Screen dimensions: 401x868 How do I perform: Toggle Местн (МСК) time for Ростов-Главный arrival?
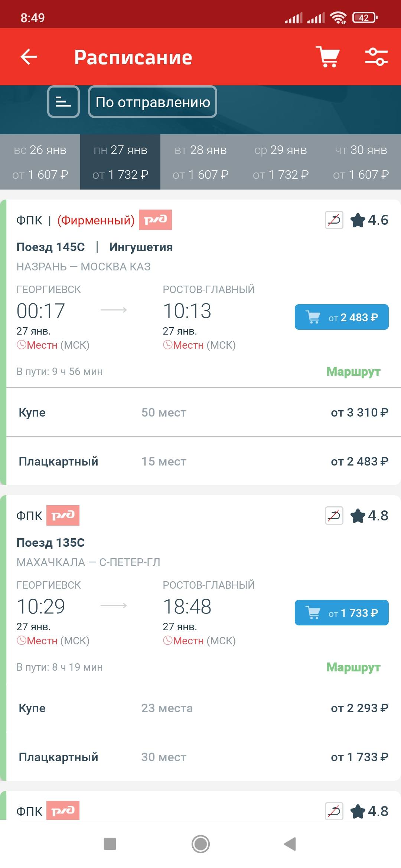[x=199, y=345]
